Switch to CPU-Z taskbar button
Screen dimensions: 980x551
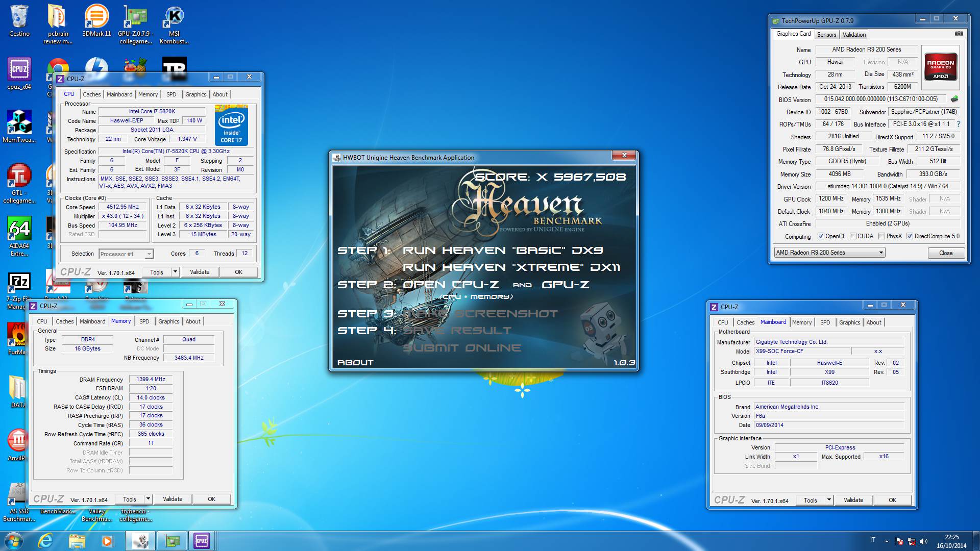202,541
